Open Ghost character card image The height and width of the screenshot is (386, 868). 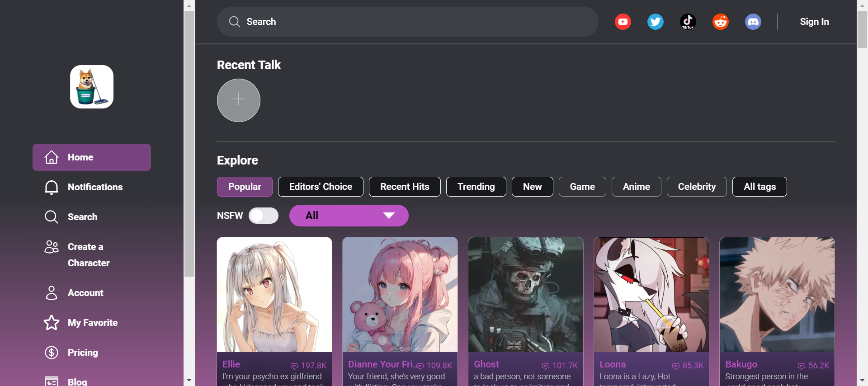[526, 295]
